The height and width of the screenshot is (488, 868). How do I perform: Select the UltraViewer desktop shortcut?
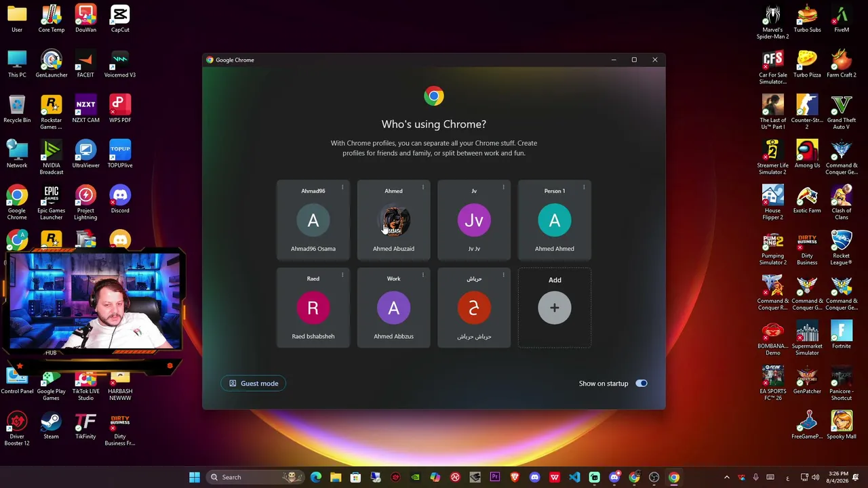pos(85,155)
